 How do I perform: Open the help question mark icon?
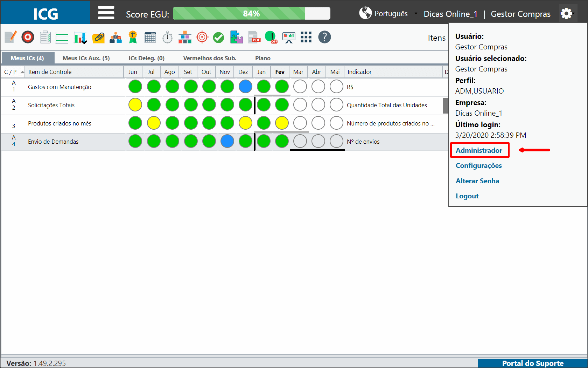click(324, 37)
